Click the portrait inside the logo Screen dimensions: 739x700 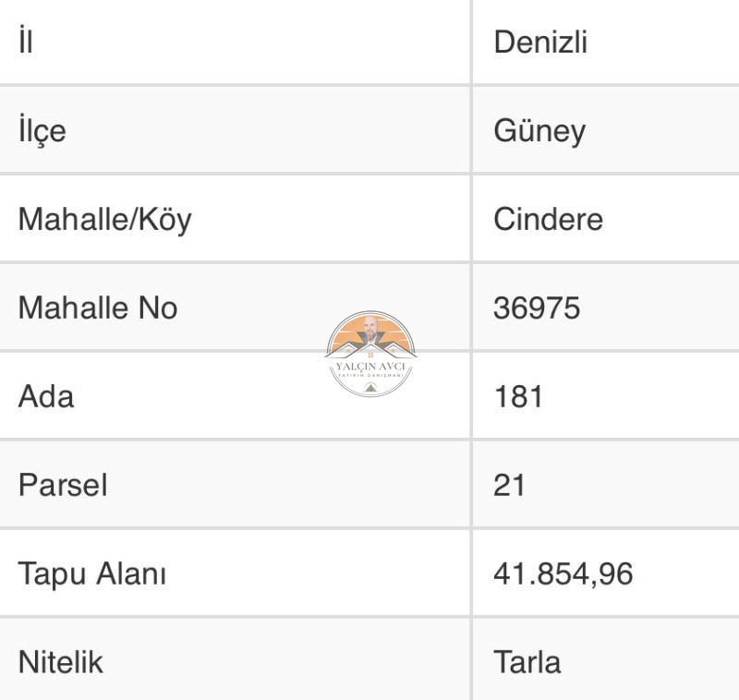point(371,330)
